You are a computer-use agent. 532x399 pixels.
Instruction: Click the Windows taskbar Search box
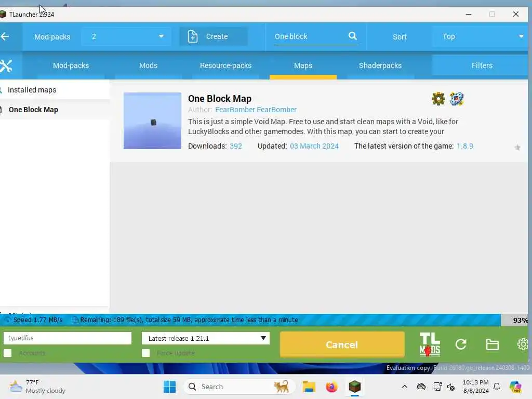pos(239,387)
